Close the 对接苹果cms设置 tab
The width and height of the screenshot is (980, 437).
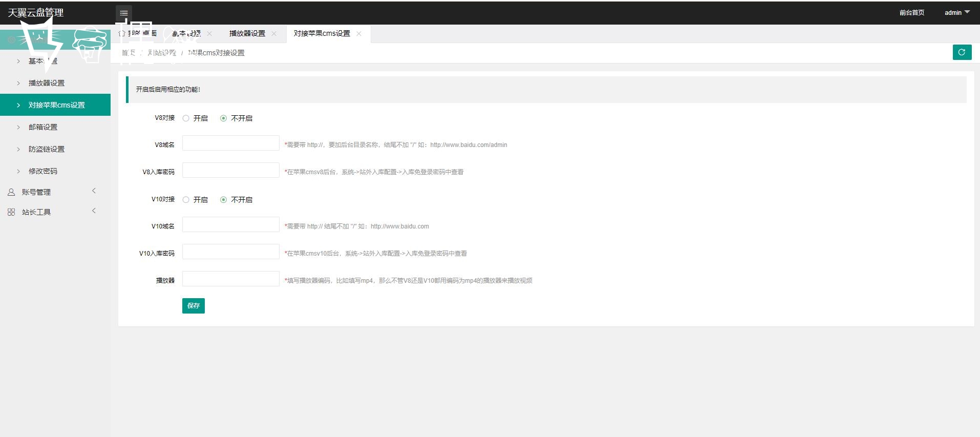pyautogui.click(x=359, y=34)
